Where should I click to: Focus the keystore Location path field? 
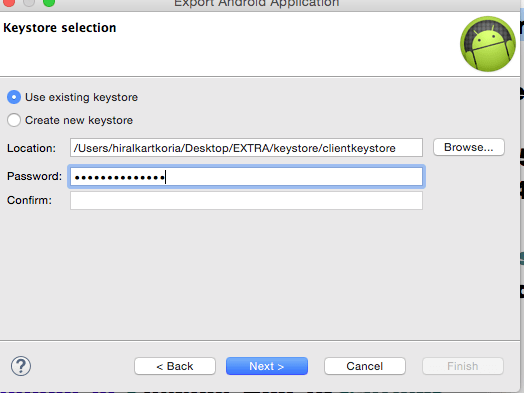246,148
